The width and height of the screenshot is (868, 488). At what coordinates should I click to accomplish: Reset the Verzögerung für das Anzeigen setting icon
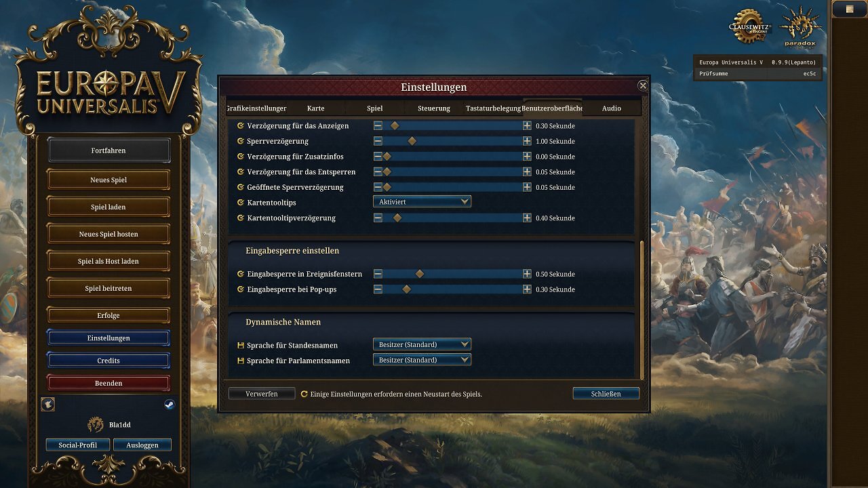tap(240, 126)
